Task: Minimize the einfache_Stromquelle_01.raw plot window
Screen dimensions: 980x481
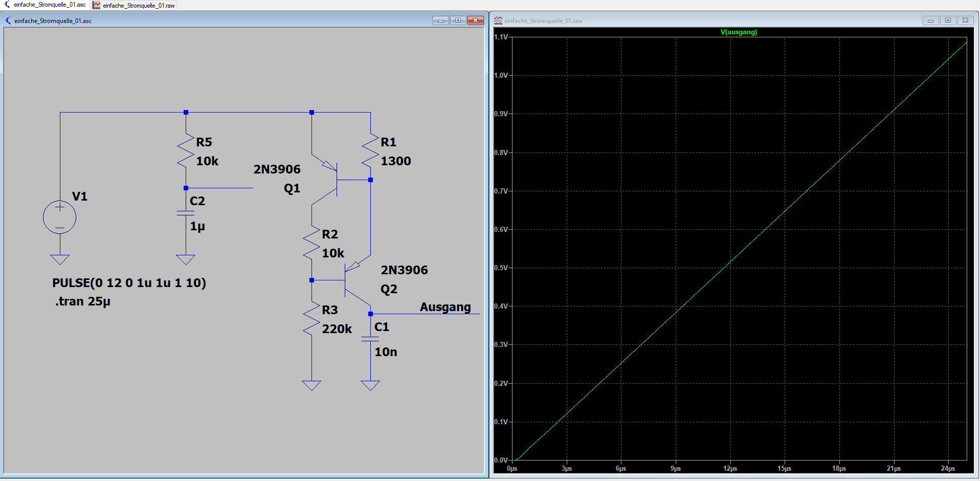Action: pos(930,20)
